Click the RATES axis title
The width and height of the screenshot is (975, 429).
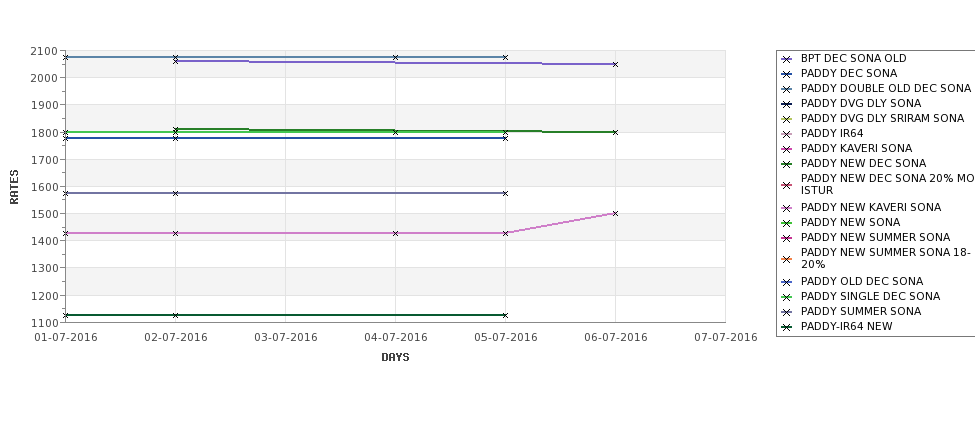point(14,187)
